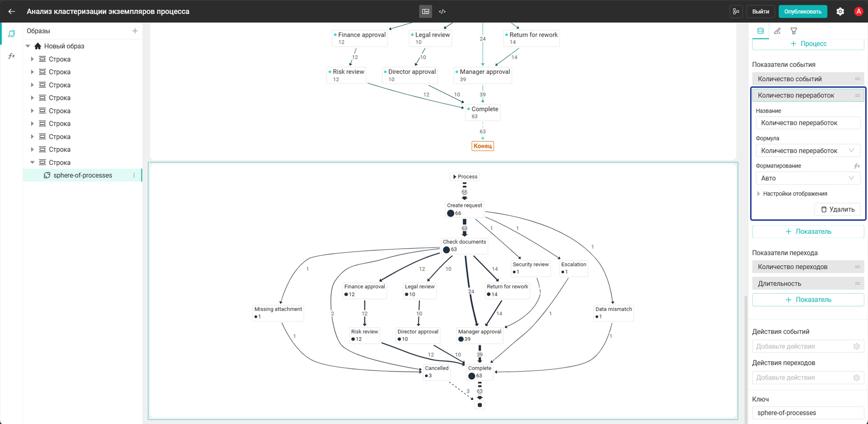Viewport: 868px width, 424px height.
Task: Click the + Процесс button
Action: 808,44
